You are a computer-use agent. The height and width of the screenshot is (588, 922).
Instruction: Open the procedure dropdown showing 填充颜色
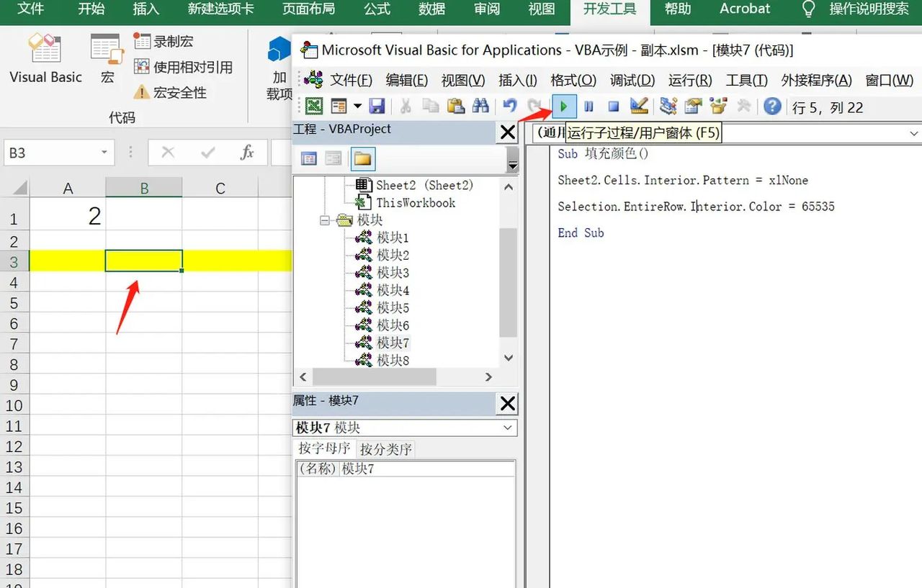tap(913, 133)
